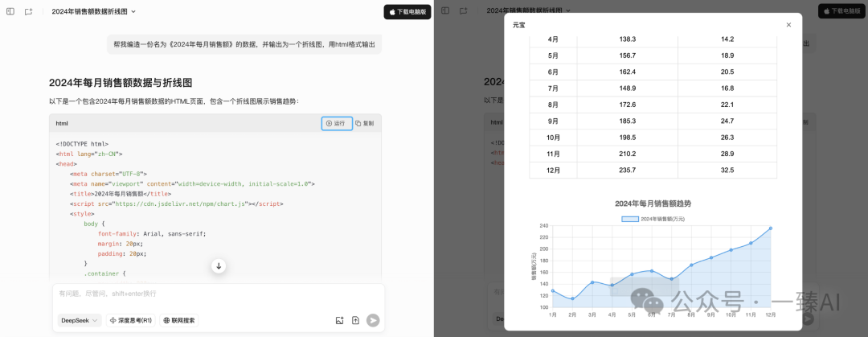Run the html code block with 运行
The height and width of the screenshot is (337, 868).
pos(337,123)
